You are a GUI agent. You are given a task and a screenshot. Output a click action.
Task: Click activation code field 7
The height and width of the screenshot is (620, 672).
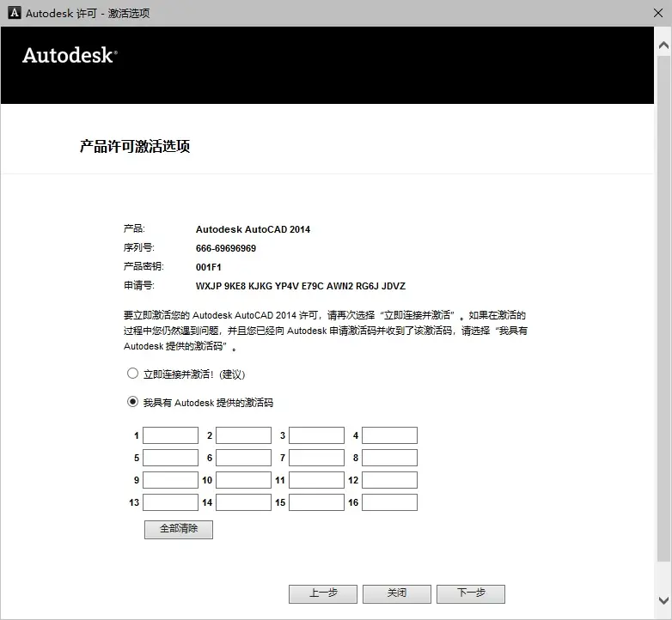click(317, 458)
